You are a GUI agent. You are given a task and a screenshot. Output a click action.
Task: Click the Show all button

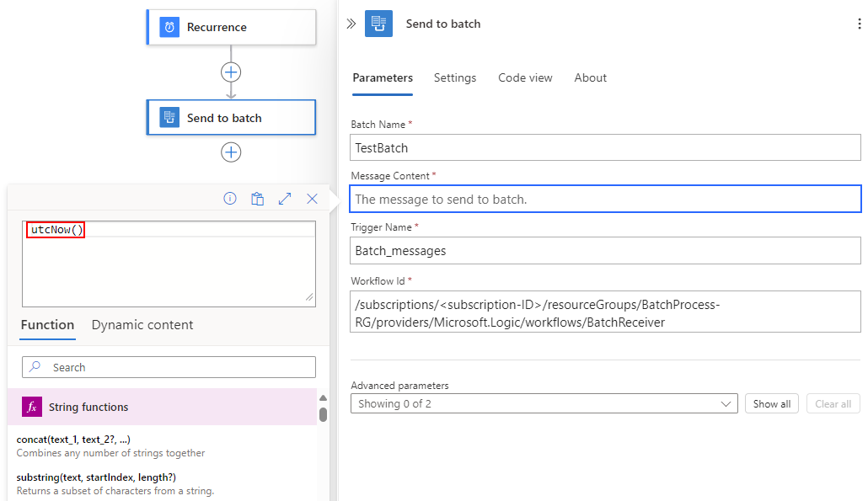pos(771,403)
